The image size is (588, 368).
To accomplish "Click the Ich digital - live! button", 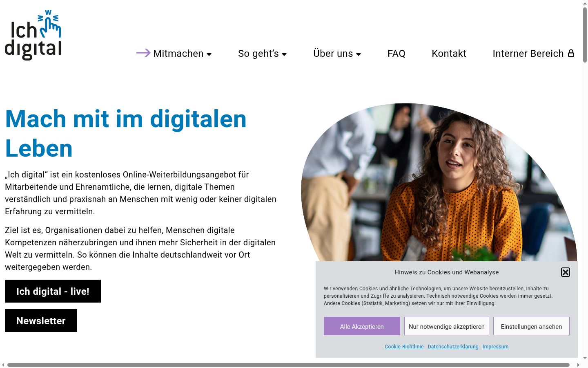I will coord(53,291).
